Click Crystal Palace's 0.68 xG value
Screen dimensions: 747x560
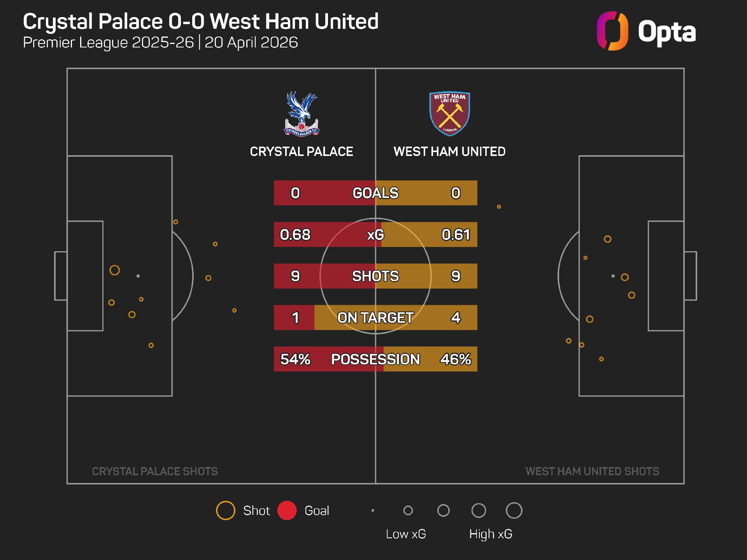[x=295, y=234]
